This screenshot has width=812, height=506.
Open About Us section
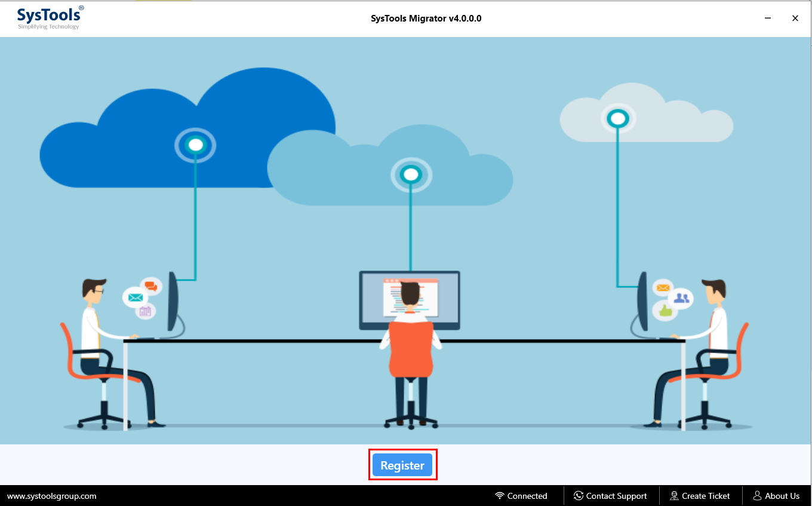click(x=776, y=496)
